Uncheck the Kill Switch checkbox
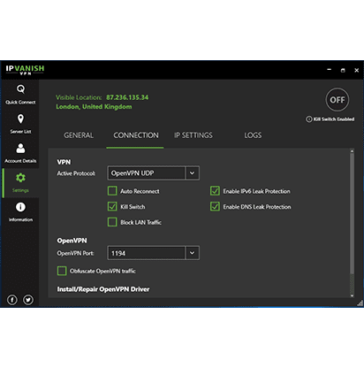This screenshot has width=364, height=368. click(112, 207)
